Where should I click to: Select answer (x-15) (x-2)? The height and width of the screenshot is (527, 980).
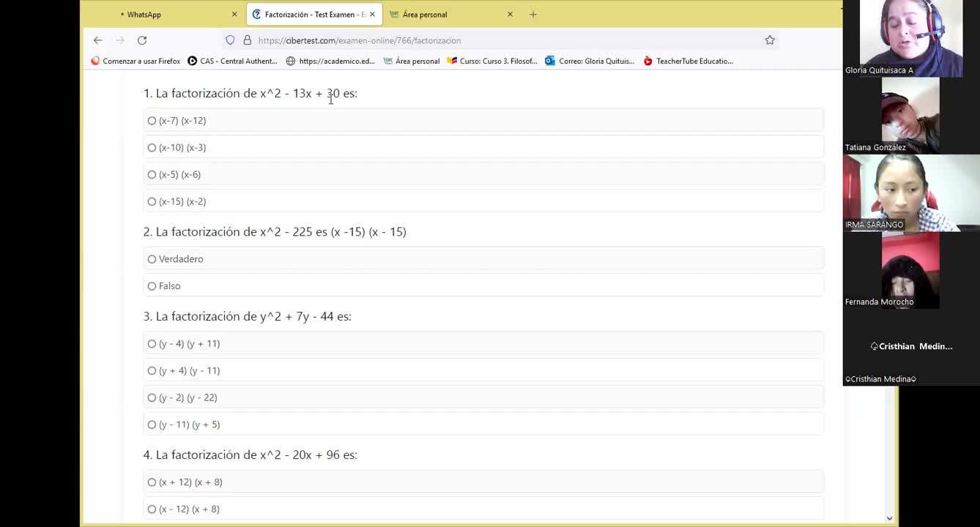(483, 201)
